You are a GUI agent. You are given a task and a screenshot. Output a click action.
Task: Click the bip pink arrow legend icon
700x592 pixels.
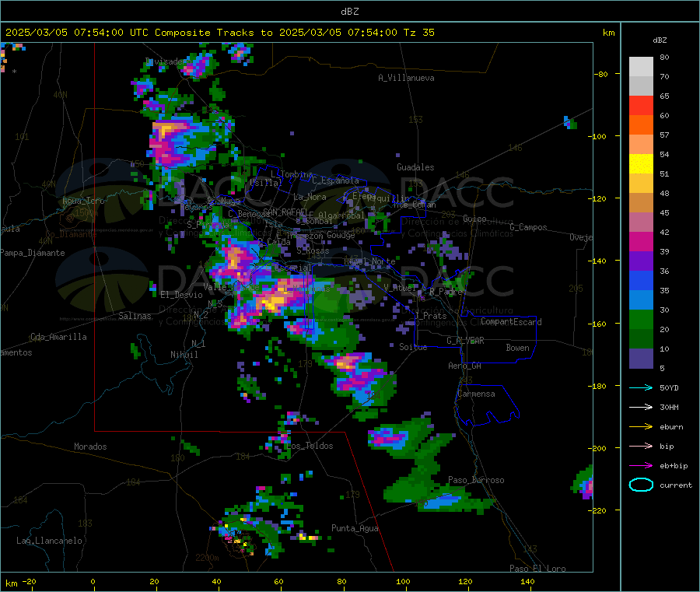pos(641,446)
